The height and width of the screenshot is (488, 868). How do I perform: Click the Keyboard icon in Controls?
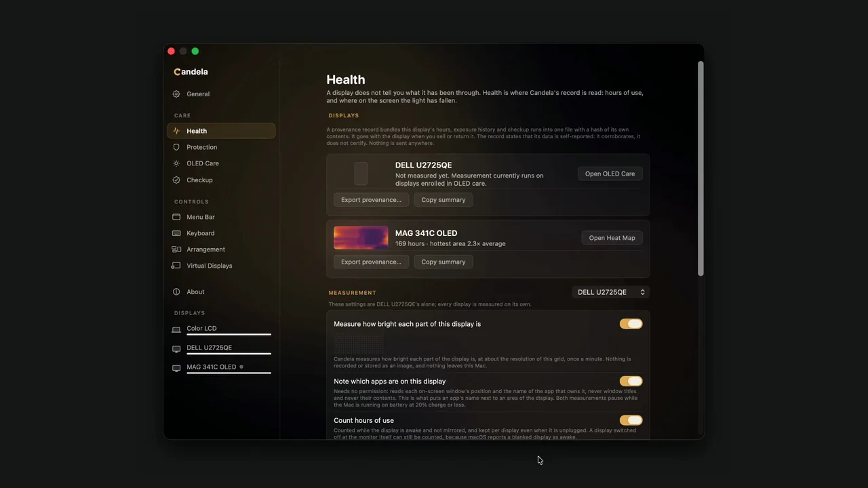pyautogui.click(x=176, y=233)
